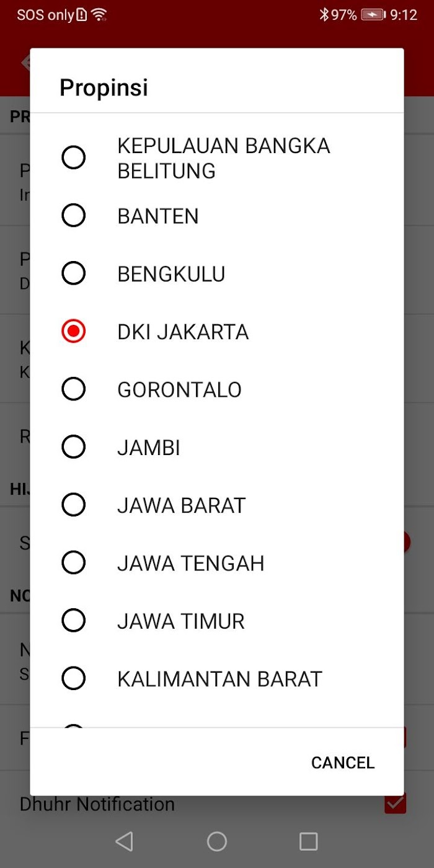Choose BENGKULU province option

(x=217, y=273)
